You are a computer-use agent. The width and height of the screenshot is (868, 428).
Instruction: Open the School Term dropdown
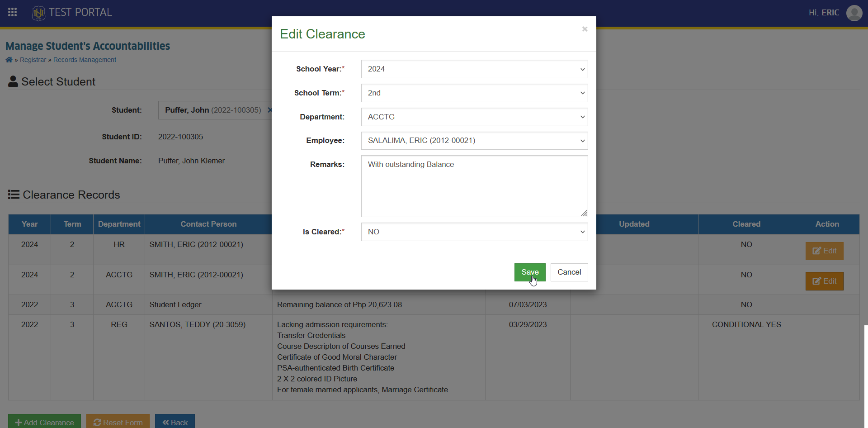click(474, 93)
